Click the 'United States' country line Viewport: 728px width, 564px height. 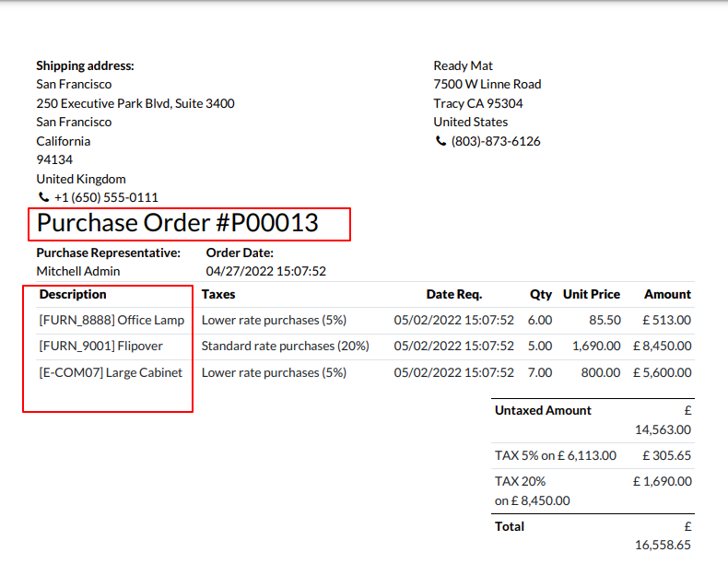click(470, 122)
